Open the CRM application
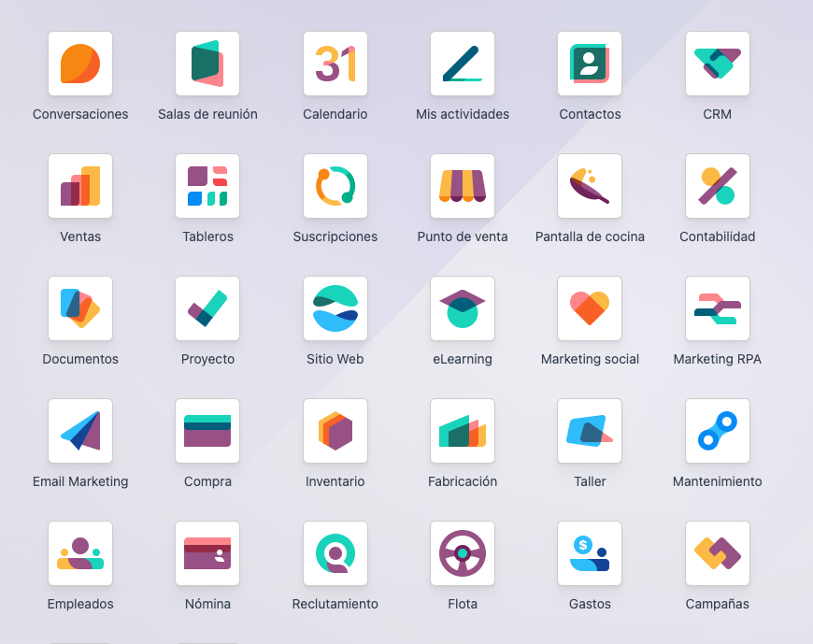Screen dimensions: 813x644 [718, 64]
